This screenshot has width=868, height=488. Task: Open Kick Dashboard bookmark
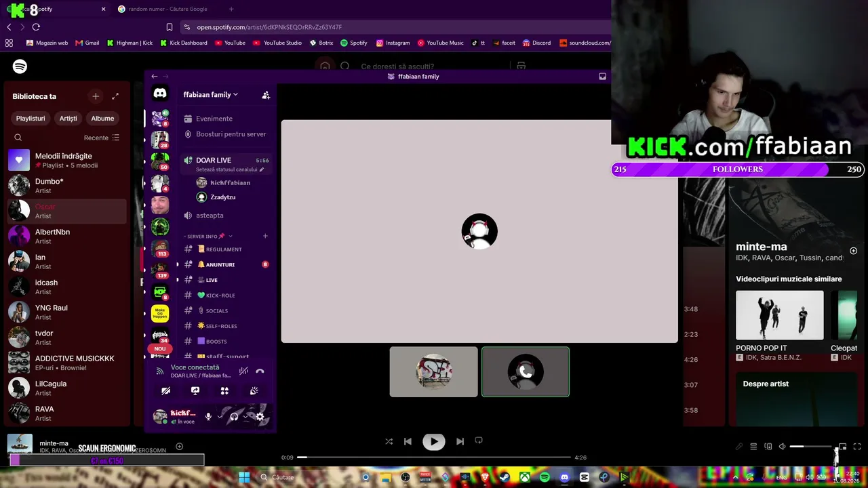tap(184, 43)
